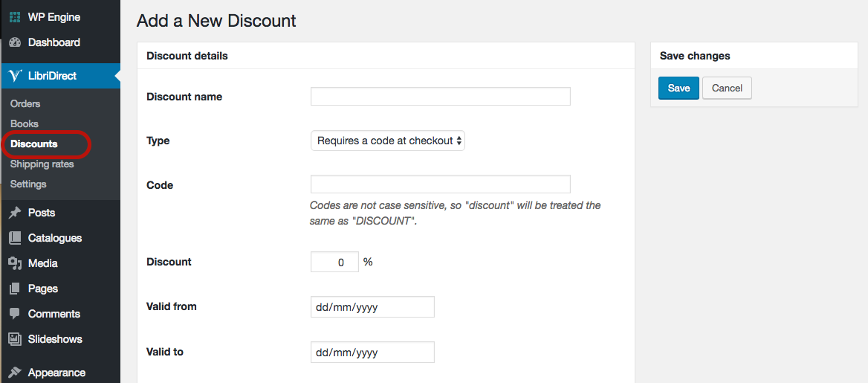
Task: Click the Dashboard gauge icon
Action: coord(15,42)
